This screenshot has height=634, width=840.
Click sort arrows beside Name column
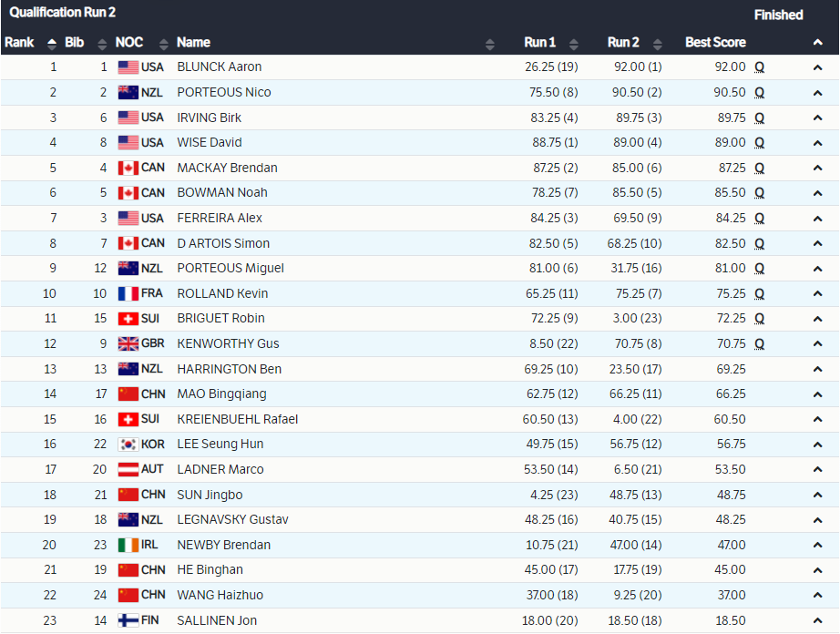(490, 43)
